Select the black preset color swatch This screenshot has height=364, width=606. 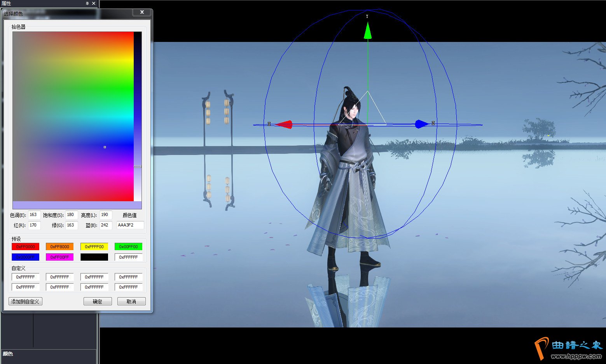pyautogui.click(x=94, y=257)
